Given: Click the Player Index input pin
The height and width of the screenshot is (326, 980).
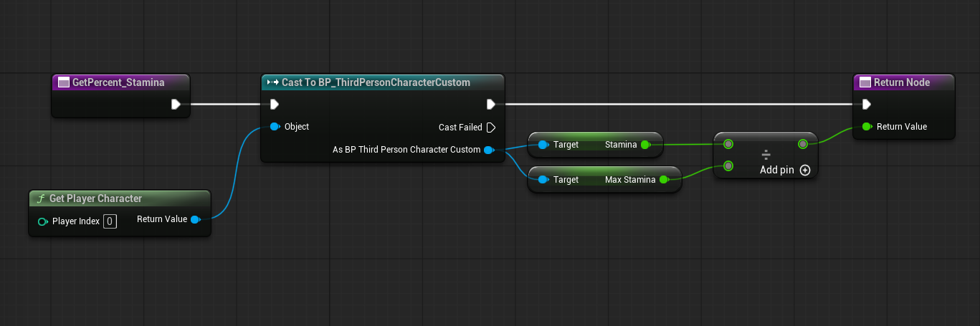Looking at the screenshot, I should (x=43, y=221).
